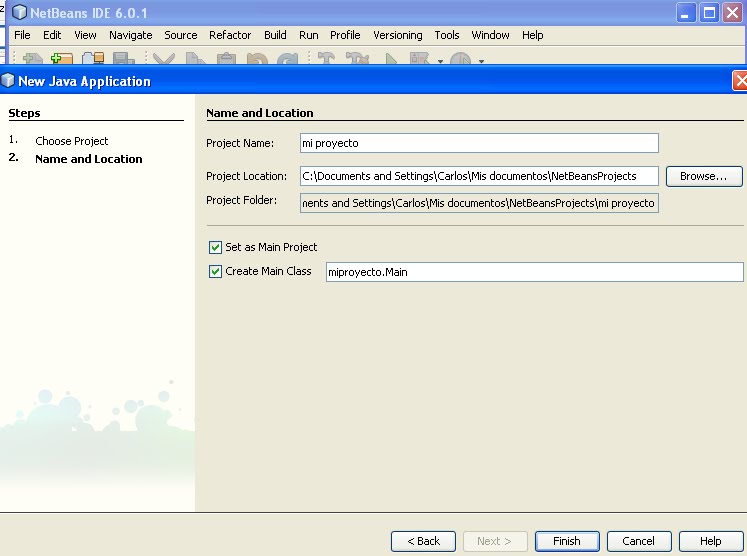747x556 pixels.
Task: Go back with the Back button
Action: point(423,541)
